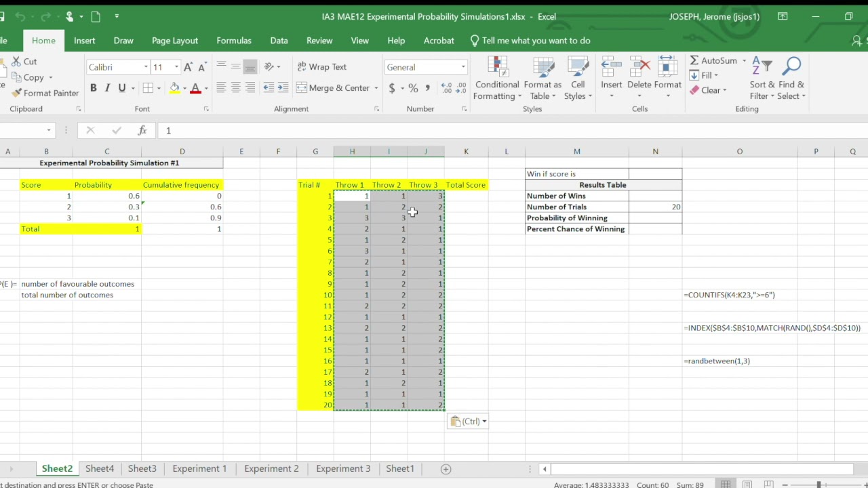Apply Comma Style

coord(427,88)
